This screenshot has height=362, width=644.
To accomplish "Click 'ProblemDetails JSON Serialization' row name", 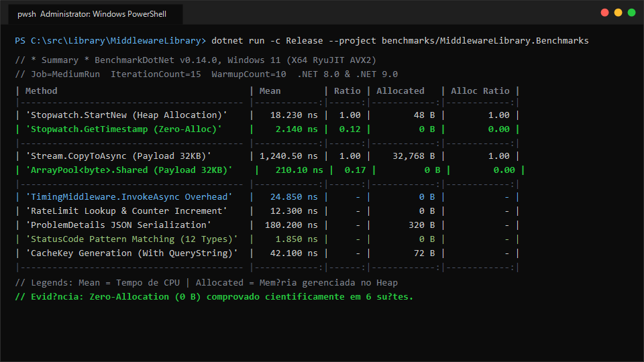I will [118, 225].
